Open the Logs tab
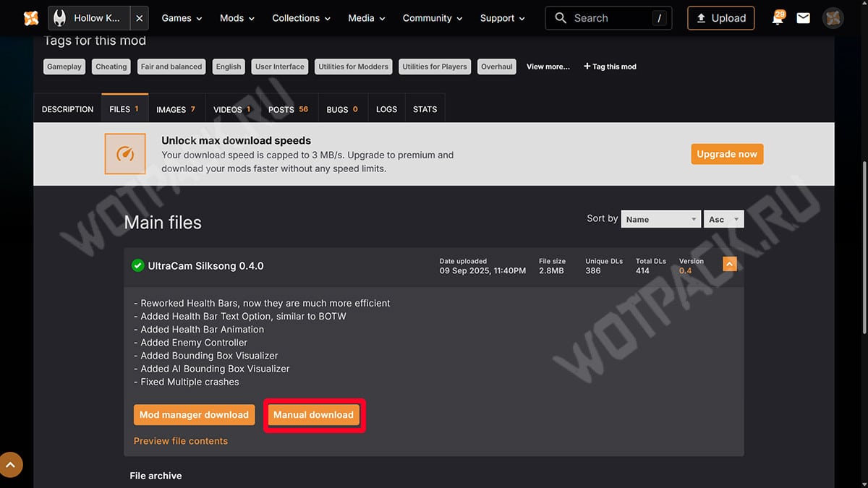Screen dimensions: 868x488 (387, 109)
